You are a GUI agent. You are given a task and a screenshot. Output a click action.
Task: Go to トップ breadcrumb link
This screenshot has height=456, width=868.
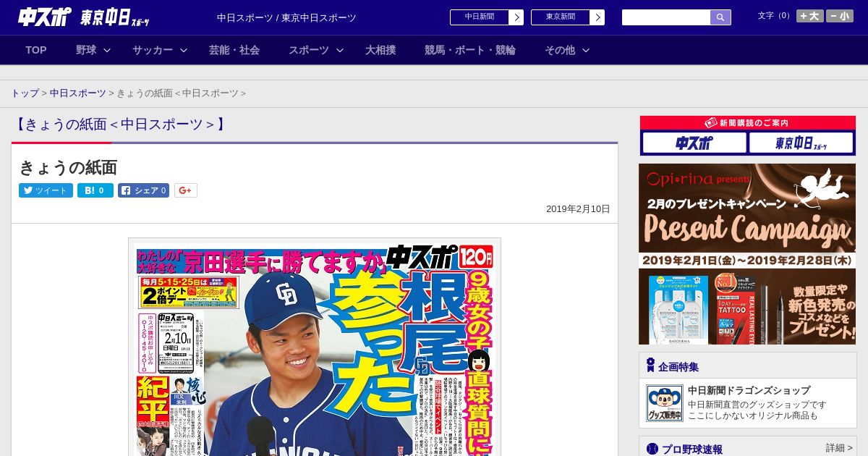pos(25,93)
